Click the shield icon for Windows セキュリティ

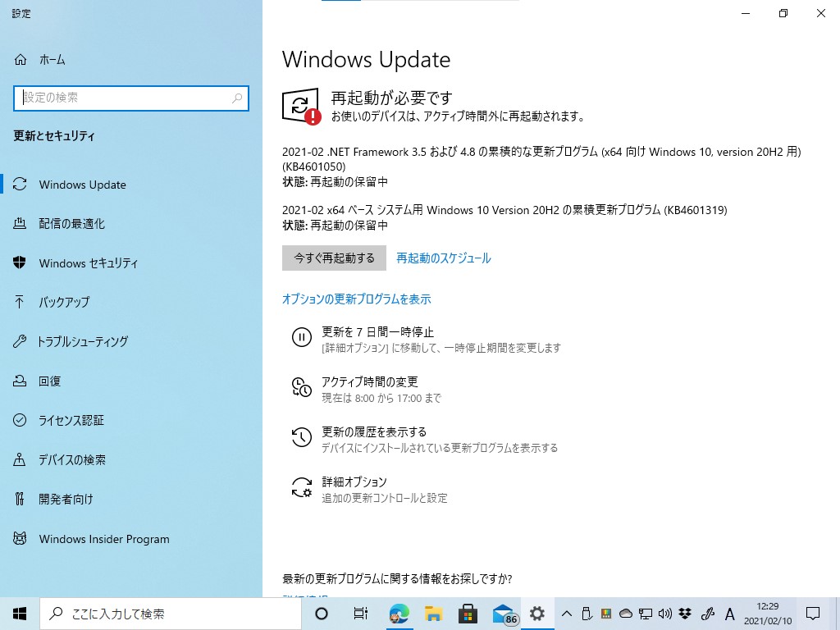click(x=20, y=262)
